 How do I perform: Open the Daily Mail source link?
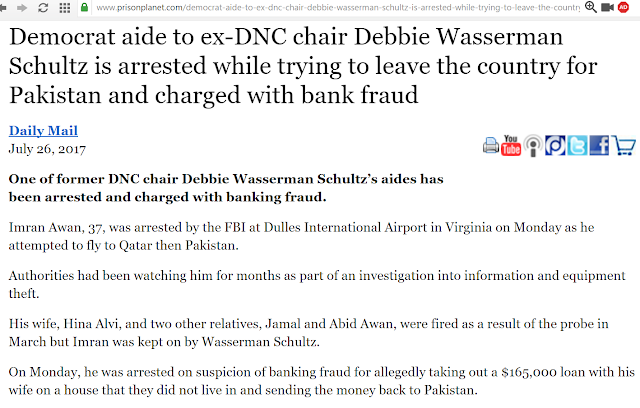[43, 131]
